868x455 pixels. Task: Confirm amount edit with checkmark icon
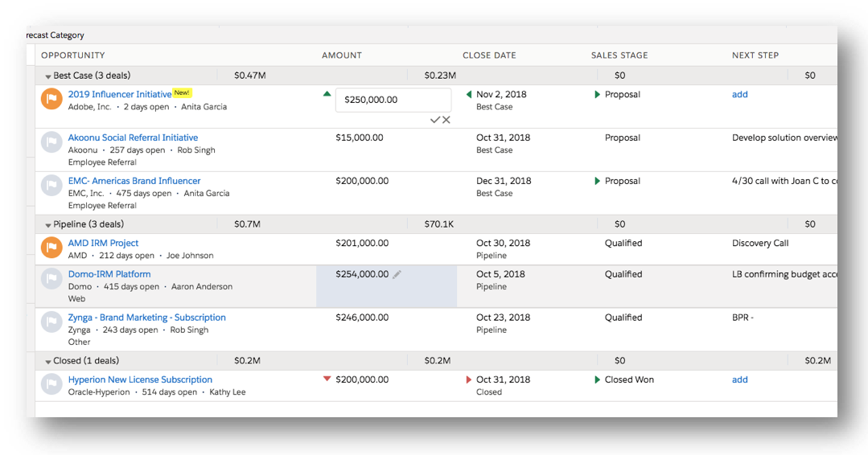(x=435, y=120)
